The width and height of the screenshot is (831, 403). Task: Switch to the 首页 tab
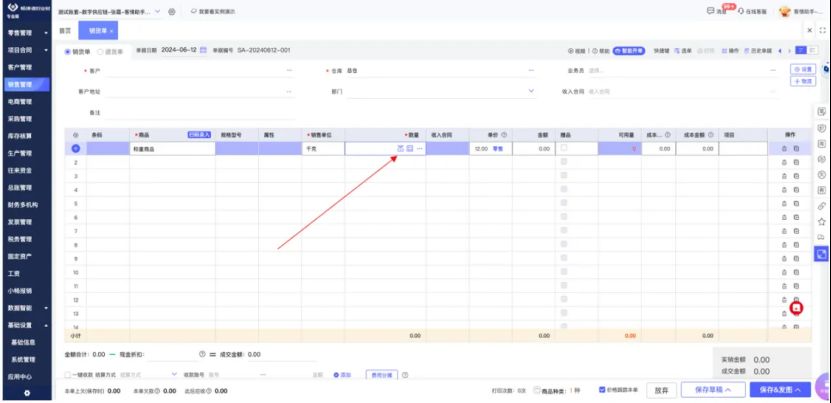(x=66, y=31)
